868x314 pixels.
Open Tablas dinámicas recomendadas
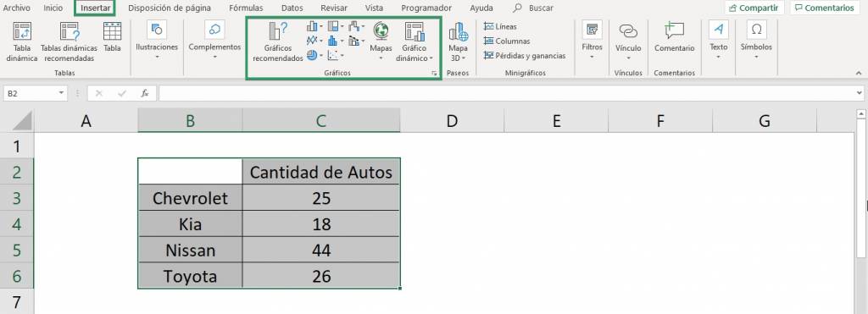70,42
